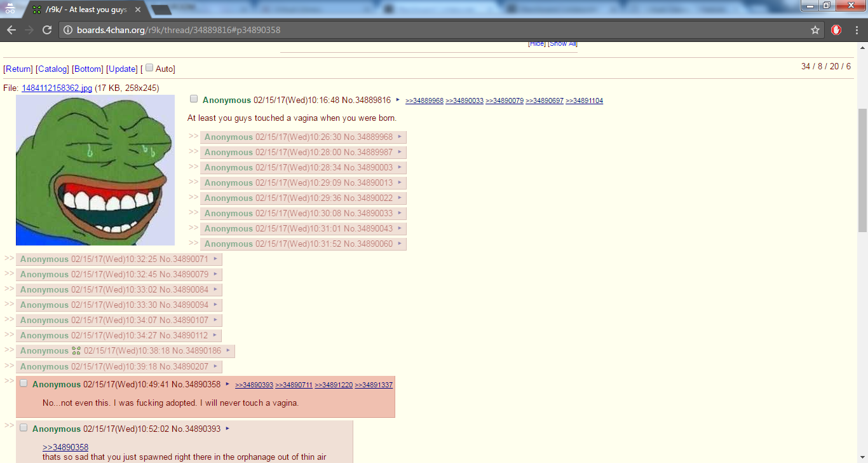
Task: View site information icon in address bar
Action: pos(69,30)
